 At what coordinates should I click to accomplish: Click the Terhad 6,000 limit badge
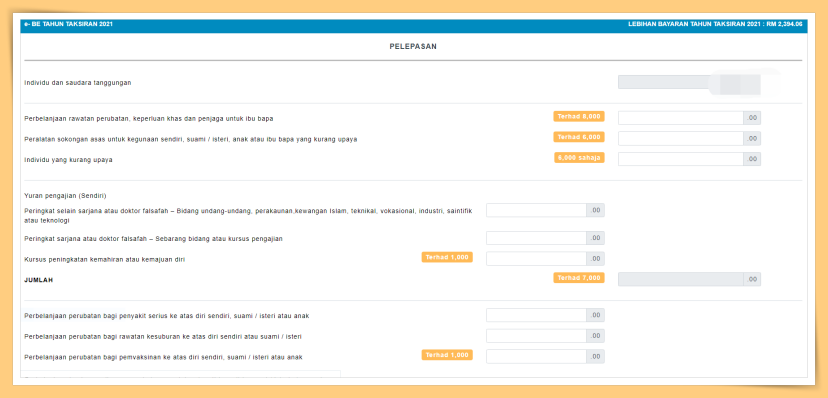pos(579,137)
